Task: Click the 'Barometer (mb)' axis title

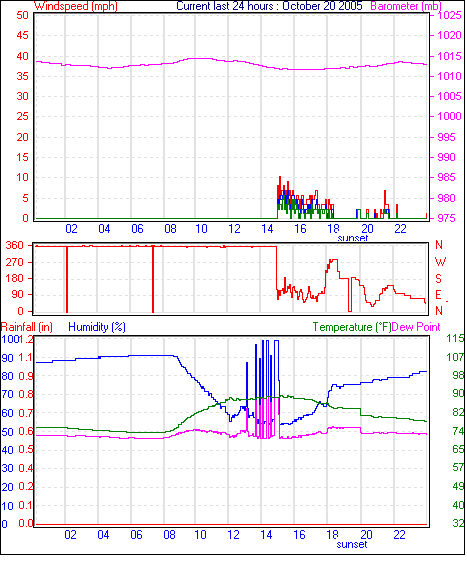Action: tap(406, 6)
